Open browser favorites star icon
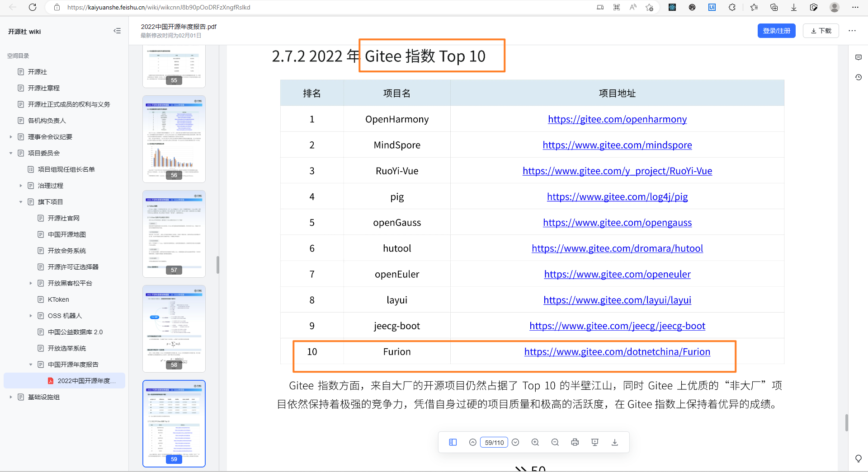 coord(754,7)
